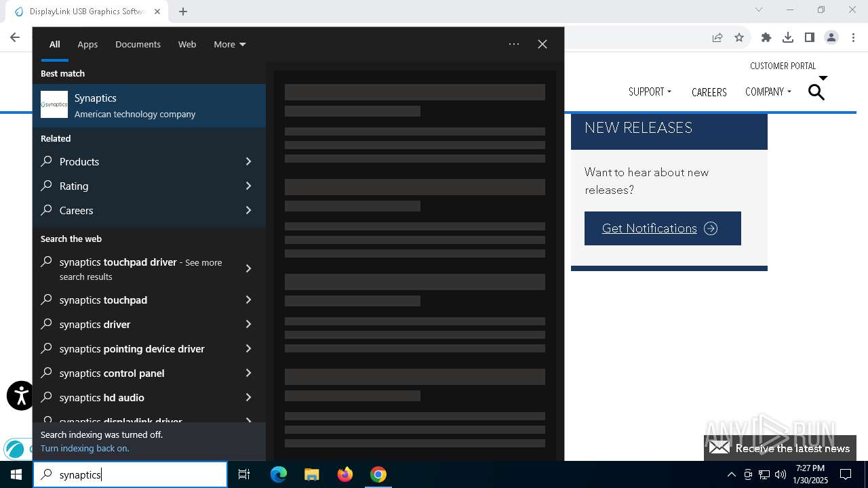The image size is (868, 488).
Task: Click the website search magnifier icon
Action: tap(816, 92)
